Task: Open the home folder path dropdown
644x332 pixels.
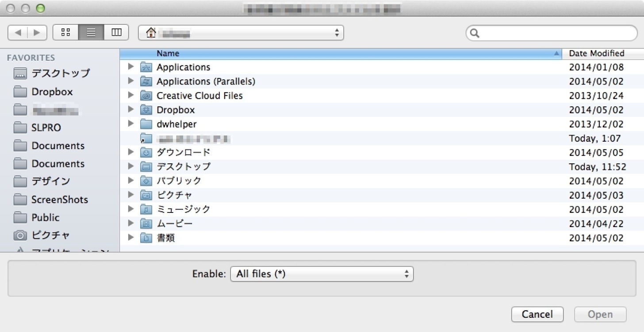Action: 241,33
